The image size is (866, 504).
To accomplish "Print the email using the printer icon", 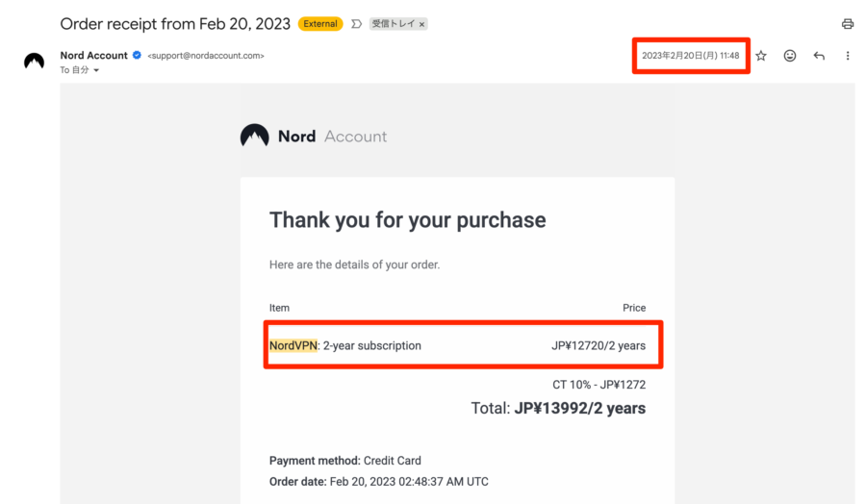I will 847,24.
